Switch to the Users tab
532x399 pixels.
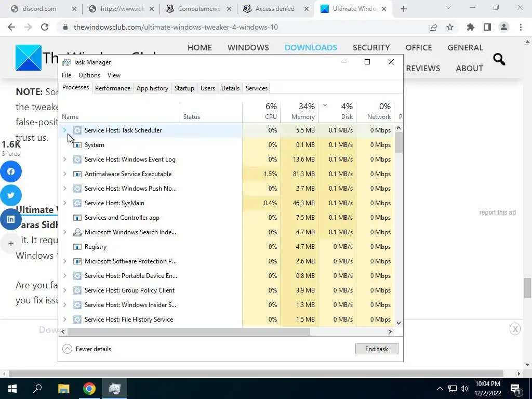208,88
